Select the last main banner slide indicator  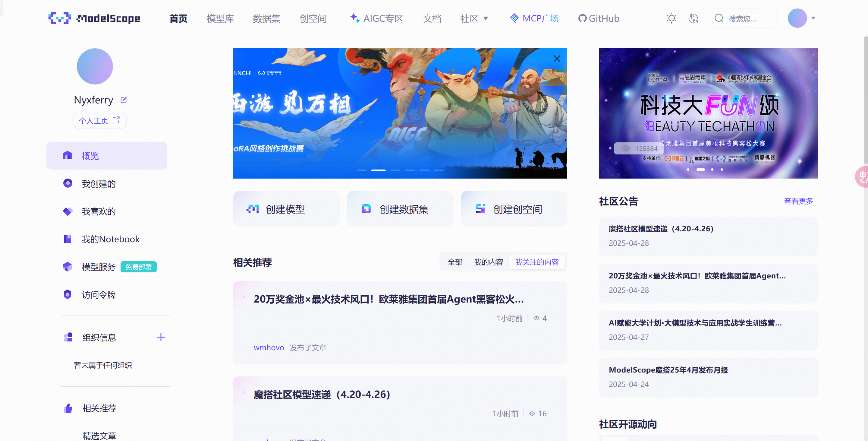439,170
